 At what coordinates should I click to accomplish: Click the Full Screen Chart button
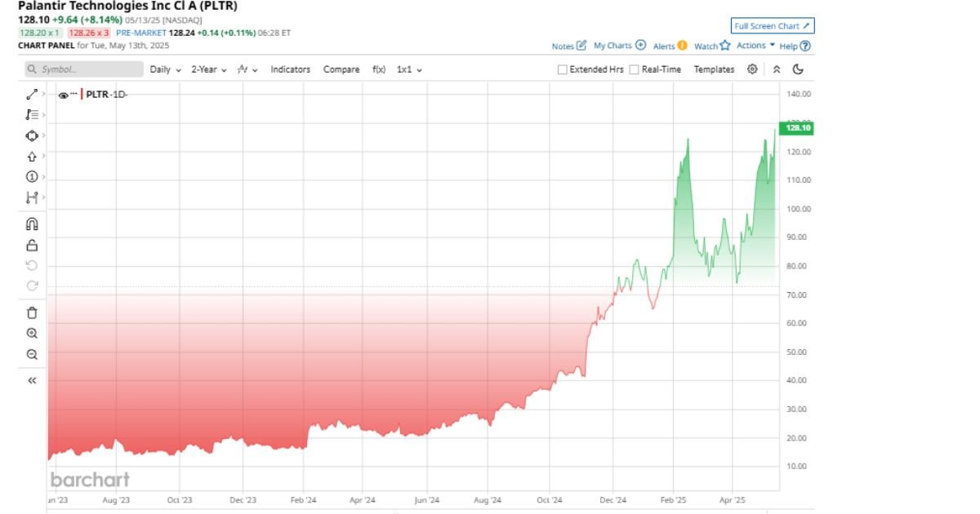tap(772, 26)
